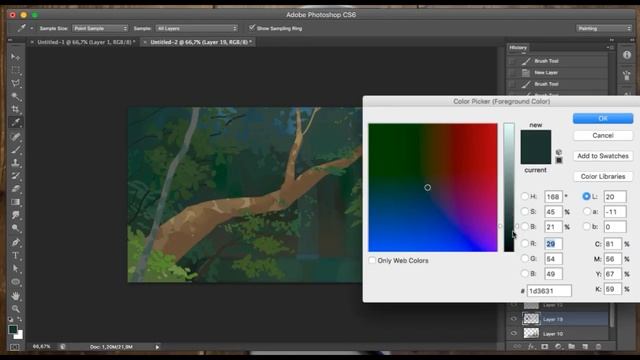Toggle Show Sampling Ring checkbox
Image resolution: width=640 pixels, height=360 pixels.
coord(252,28)
